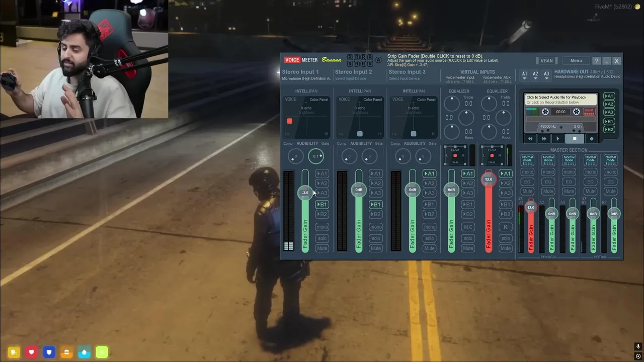The image size is (644, 362).
Task: Click the Comp knob on Stereo Input 1
Action: 295,157
